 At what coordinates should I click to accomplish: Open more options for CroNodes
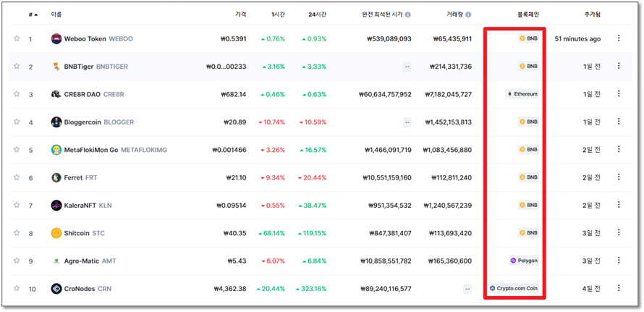pos(619,287)
